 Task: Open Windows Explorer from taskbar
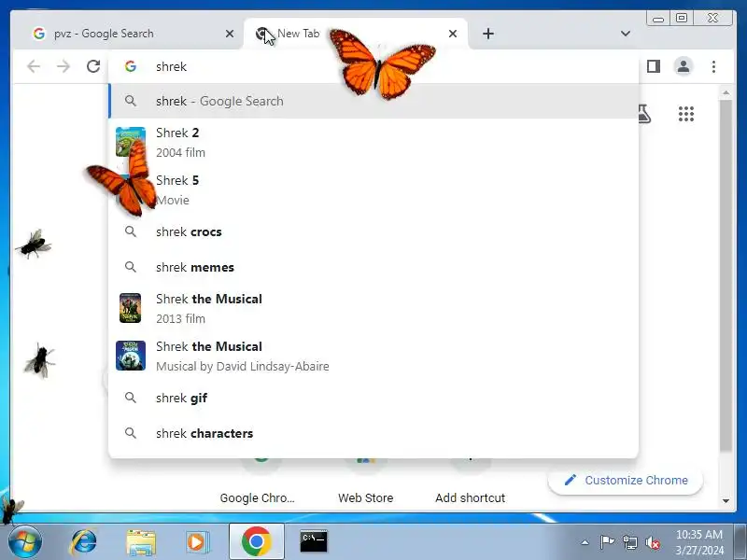pyautogui.click(x=141, y=542)
